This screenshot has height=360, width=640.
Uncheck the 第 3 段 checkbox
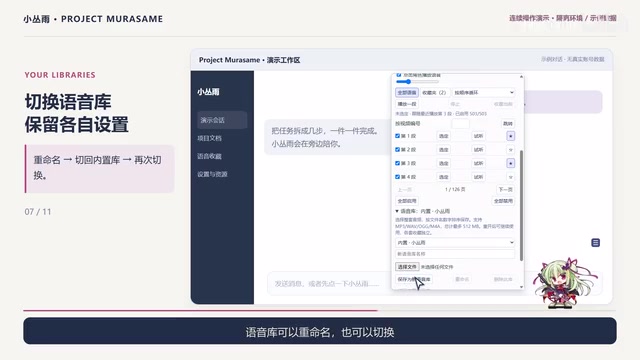398,163
